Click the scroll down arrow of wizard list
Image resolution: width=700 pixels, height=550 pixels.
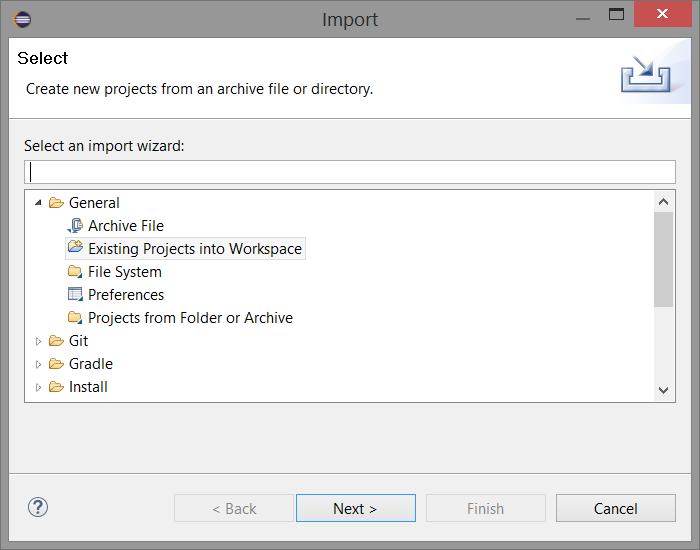[663, 390]
